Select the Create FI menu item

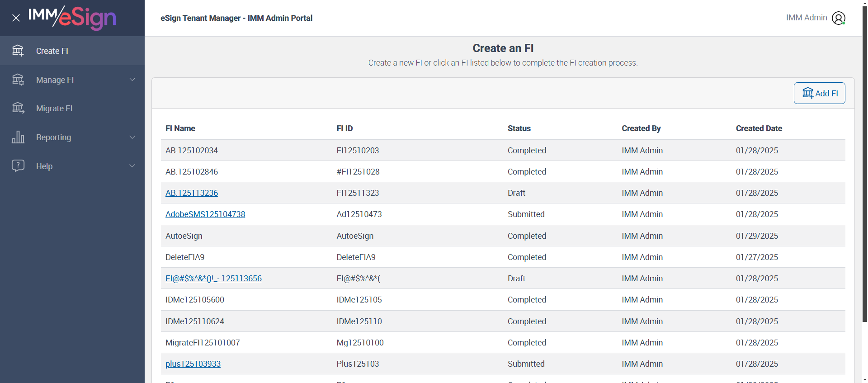point(52,51)
